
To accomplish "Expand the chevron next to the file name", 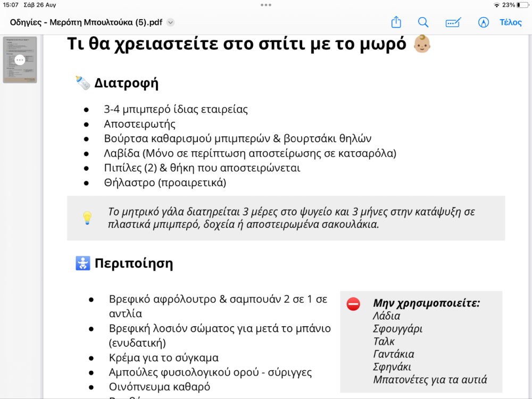I will (x=170, y=22).
